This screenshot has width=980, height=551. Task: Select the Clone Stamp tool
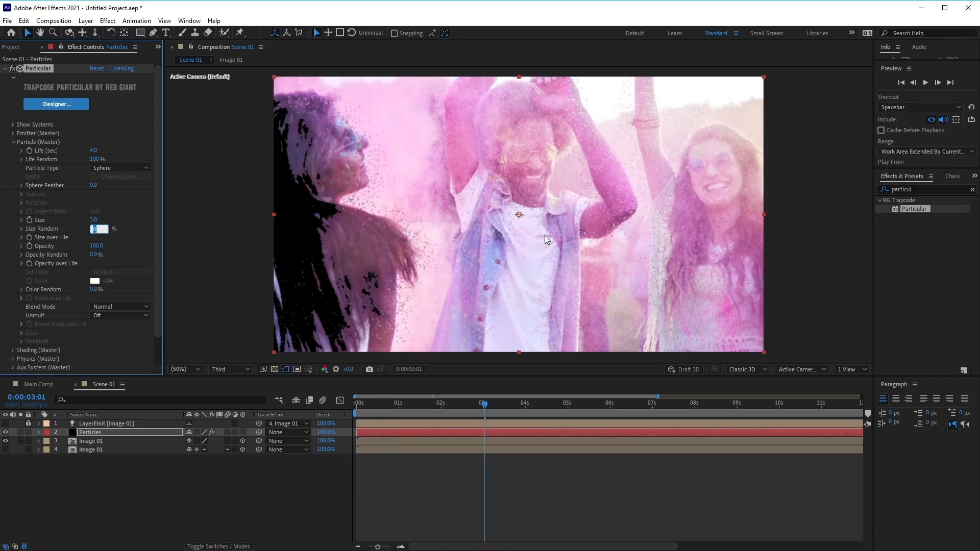point(195,32)
